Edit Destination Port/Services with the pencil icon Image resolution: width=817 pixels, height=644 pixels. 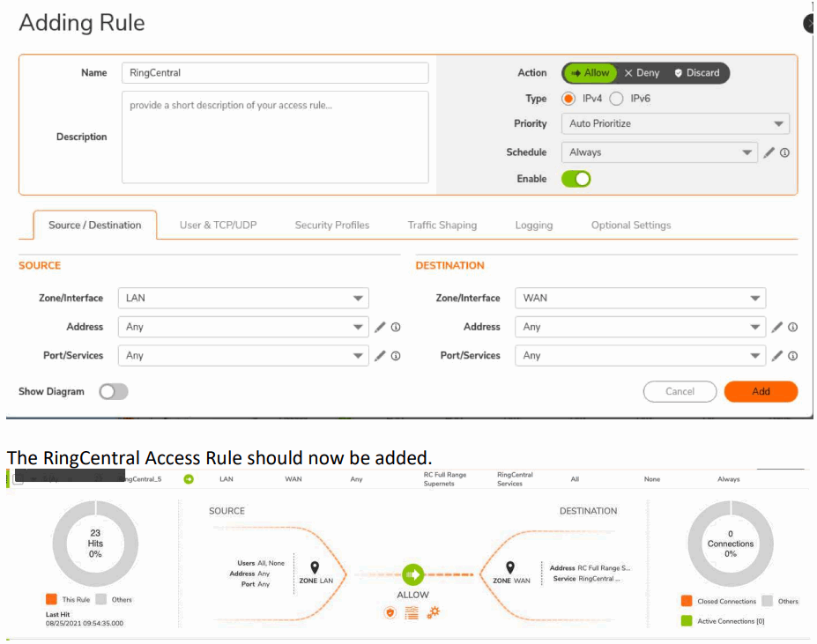tap(776, 356)
